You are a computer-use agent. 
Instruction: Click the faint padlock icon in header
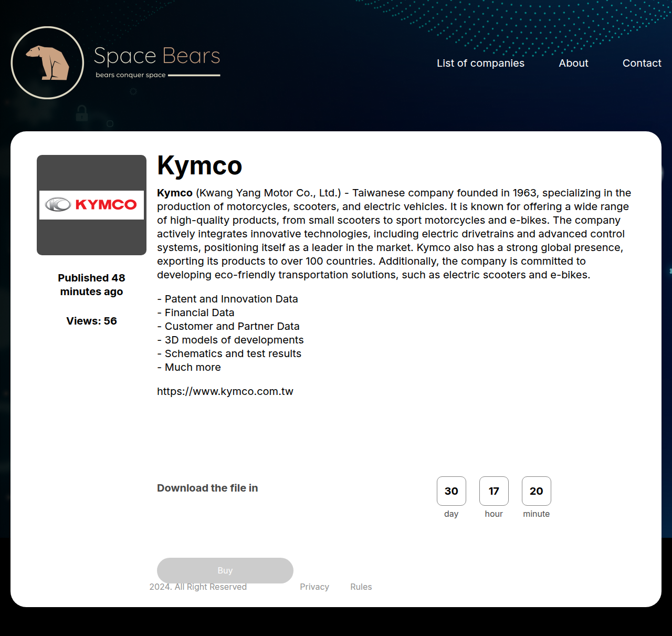pos(82,113)
